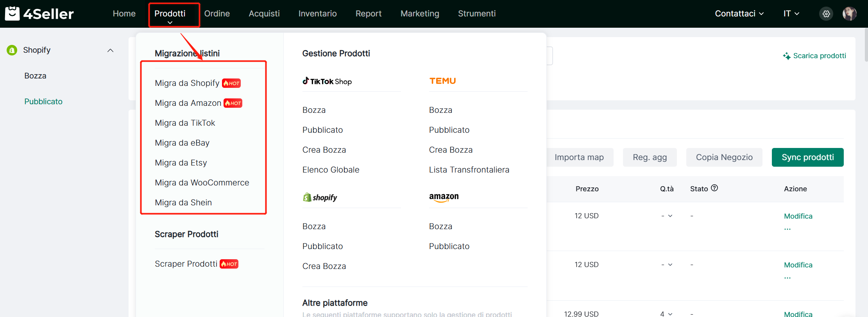Click Scarica prodotti sparkle icon
The image size is (868, 317).
coord(787,56)
